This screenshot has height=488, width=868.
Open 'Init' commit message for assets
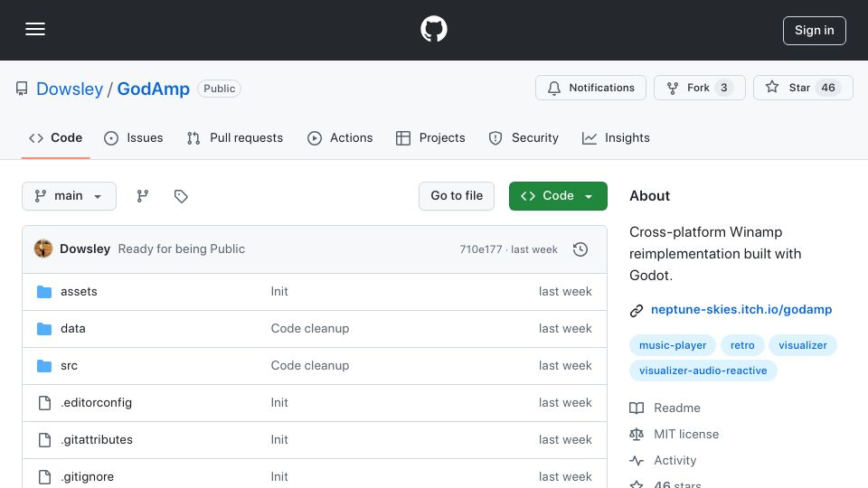(279, 292)
